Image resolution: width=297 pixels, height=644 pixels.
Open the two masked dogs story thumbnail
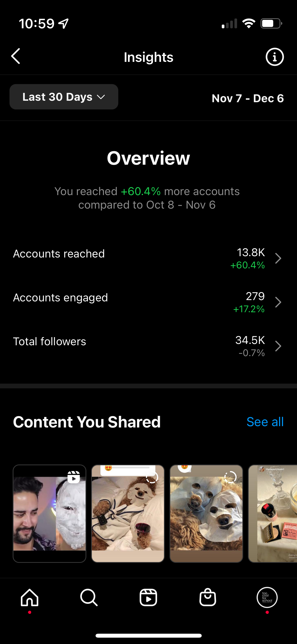tap(206, 513)
